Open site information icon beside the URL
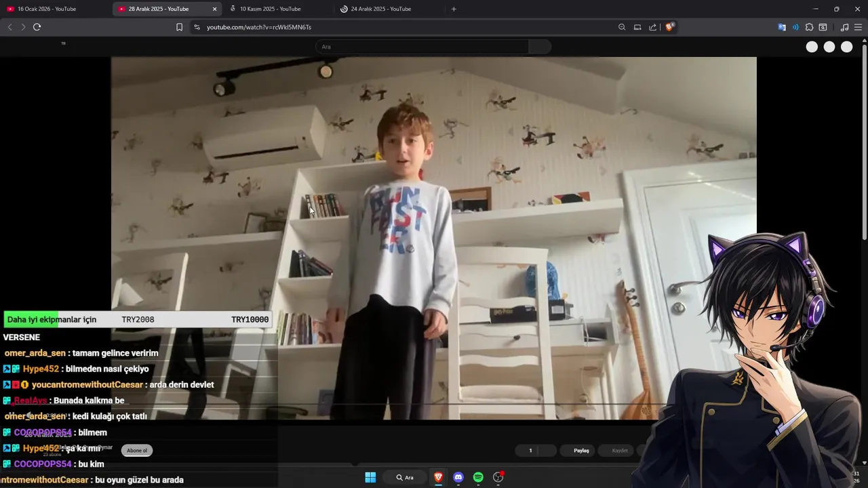Viewport: 868px width, 488px height. tap(197, 27)
